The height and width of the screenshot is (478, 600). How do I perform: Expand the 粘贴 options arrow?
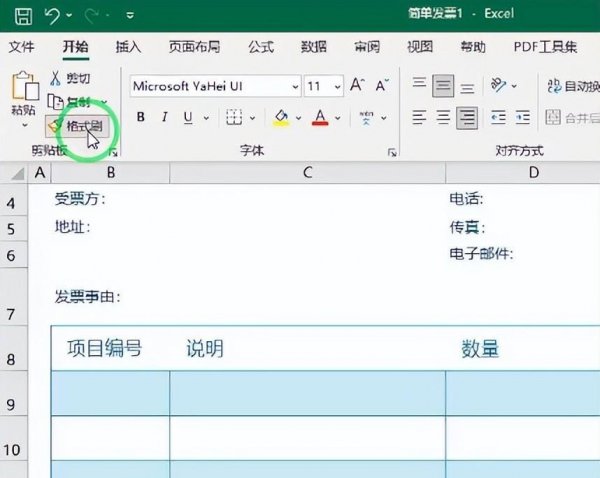pyautogui.click(x=24, y=125)
